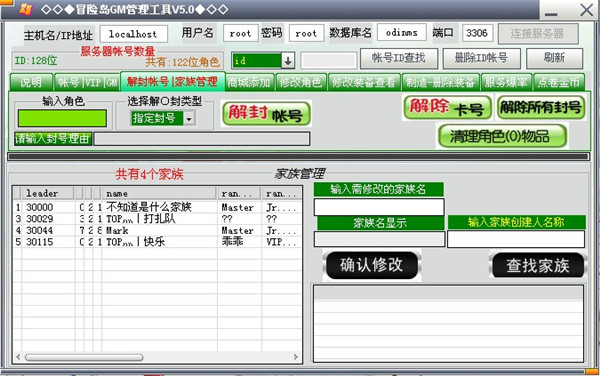Switch to the 说明 tab
The image size is (600, 376).
click(x=31, y=82)
